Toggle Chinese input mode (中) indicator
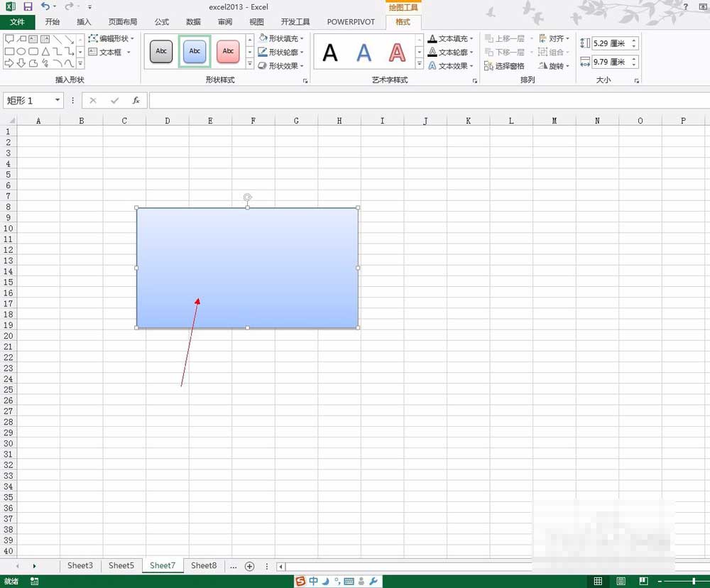Image resolution: width=710 pixels, height=588 pixels. point(313,581)
